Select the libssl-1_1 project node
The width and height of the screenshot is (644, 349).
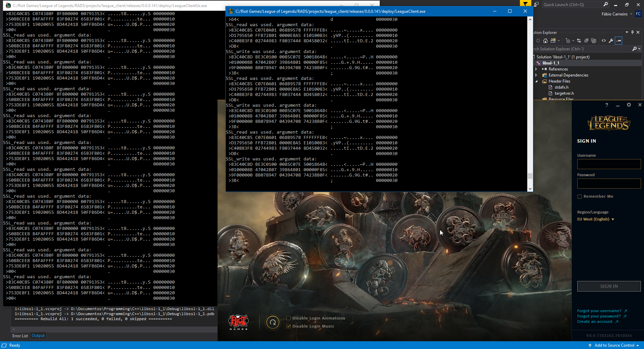pos(551,63)
